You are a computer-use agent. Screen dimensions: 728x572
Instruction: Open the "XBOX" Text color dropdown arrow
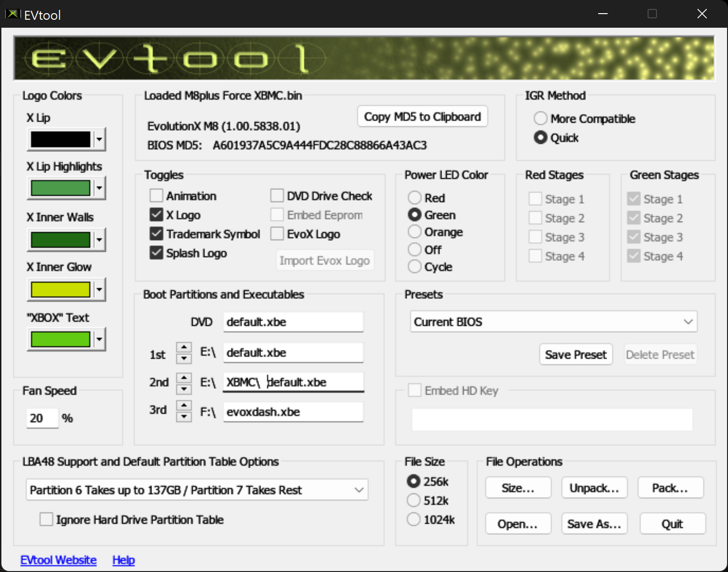click(99, 339)
